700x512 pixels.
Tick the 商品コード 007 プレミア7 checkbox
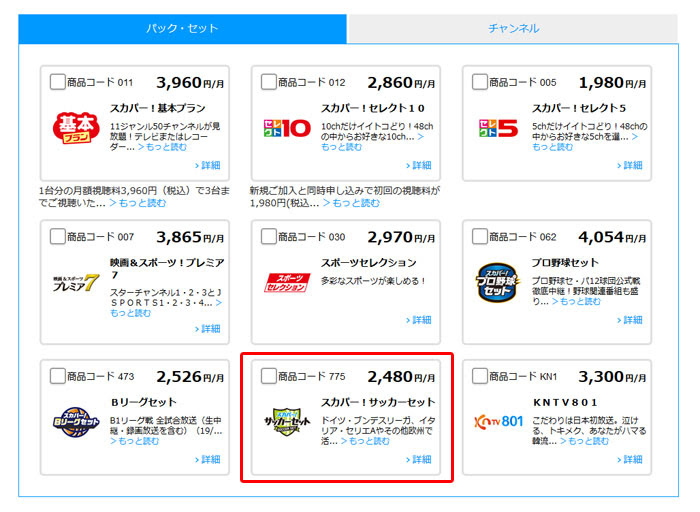[x=58, y=237]
